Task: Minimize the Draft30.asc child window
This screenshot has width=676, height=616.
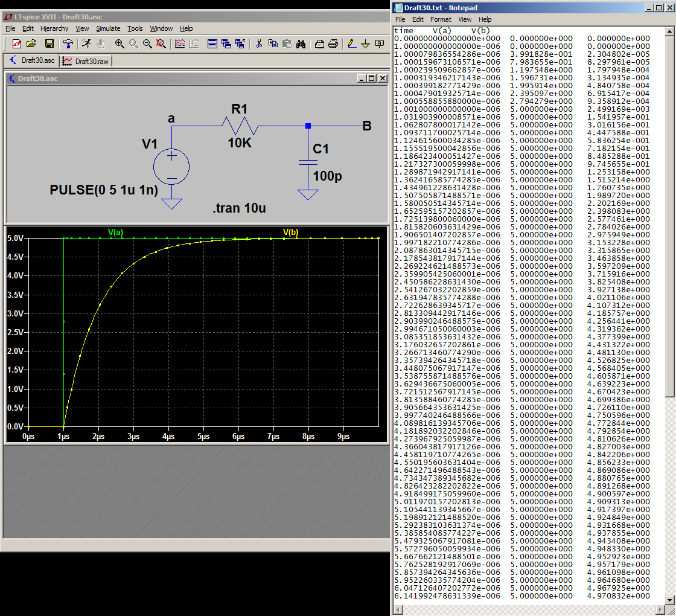Action: pos(362,79)
